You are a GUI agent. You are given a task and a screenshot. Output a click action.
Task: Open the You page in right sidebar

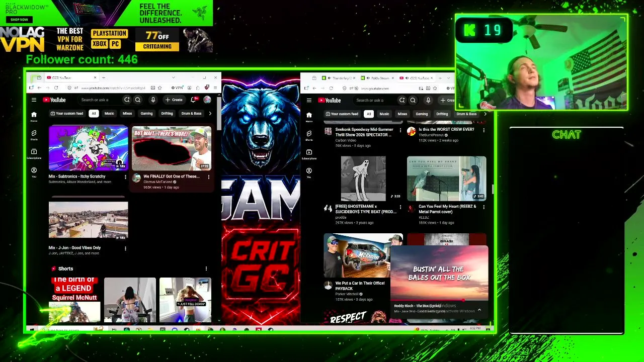[x=309, y=173]
